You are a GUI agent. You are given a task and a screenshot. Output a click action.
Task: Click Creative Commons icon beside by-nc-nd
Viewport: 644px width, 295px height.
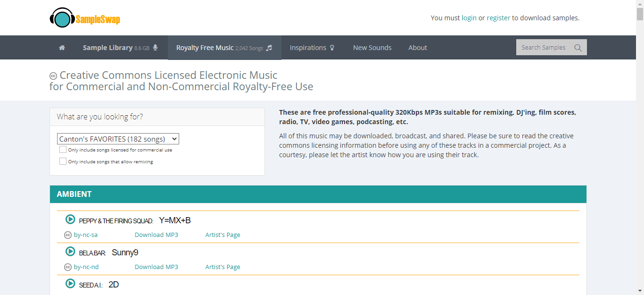tap(68, 267)
